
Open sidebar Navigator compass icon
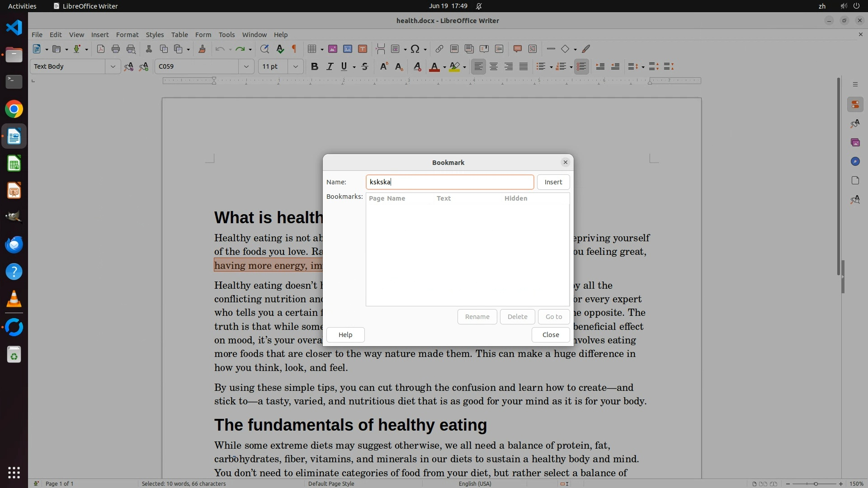point(855,162)
